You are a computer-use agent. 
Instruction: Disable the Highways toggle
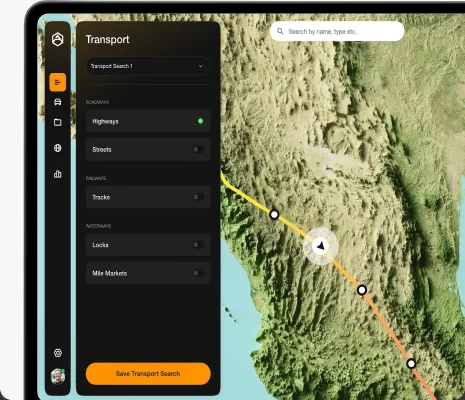198,121
